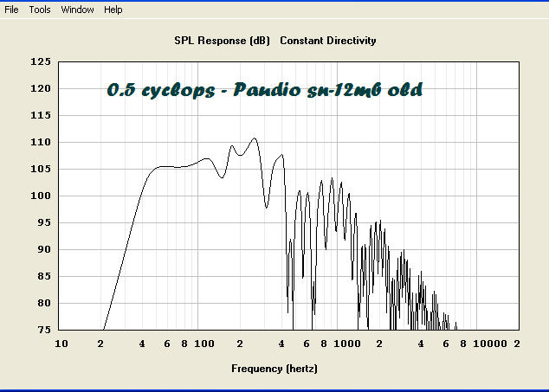Click the 85 value on the dB axis
This screenshot has width=549, height=392.
coord(44,276)
